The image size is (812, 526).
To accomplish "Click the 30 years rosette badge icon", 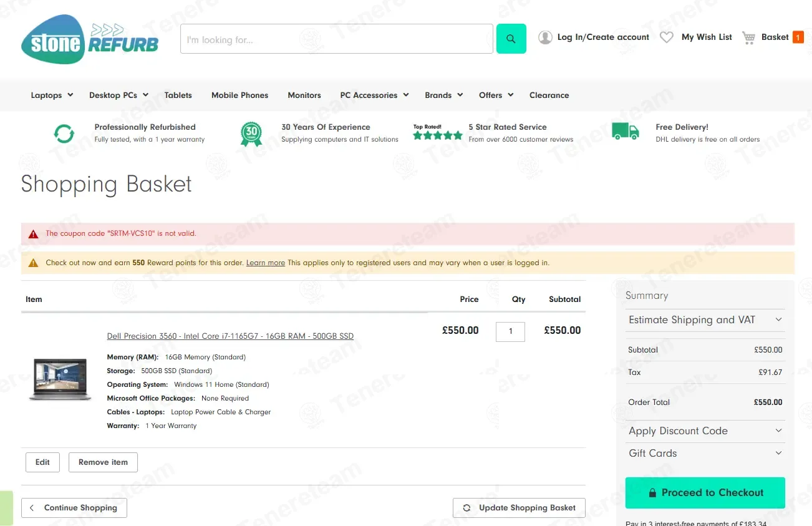I will [x=251, y=134].
